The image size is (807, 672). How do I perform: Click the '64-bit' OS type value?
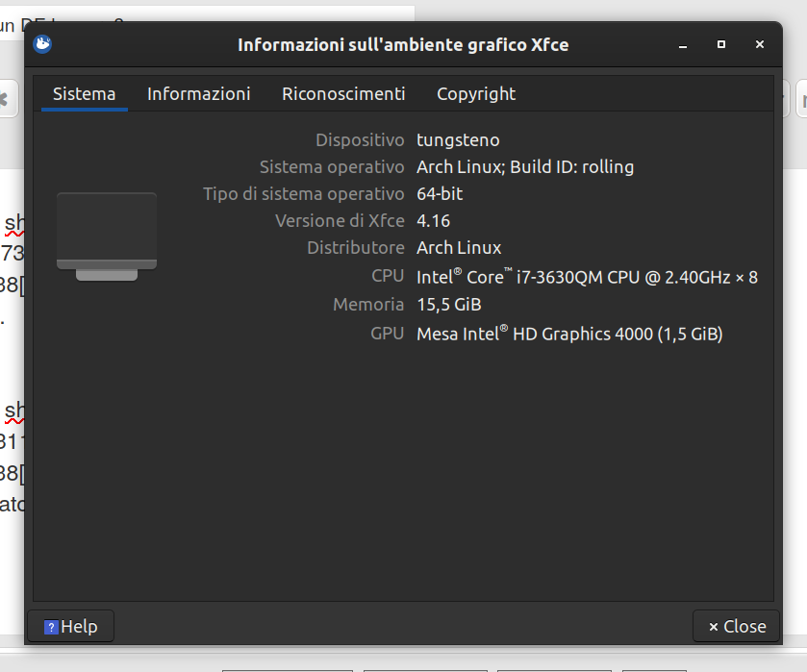440,194
